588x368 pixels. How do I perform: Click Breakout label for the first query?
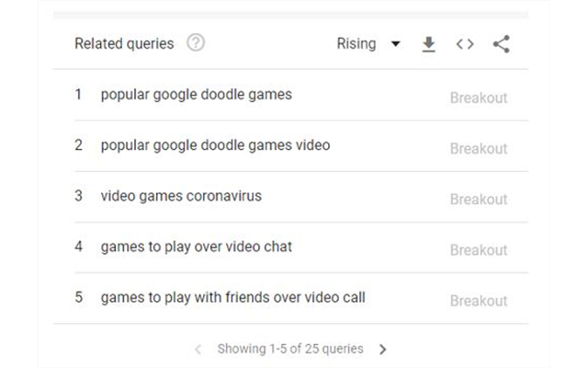[478, 98]
